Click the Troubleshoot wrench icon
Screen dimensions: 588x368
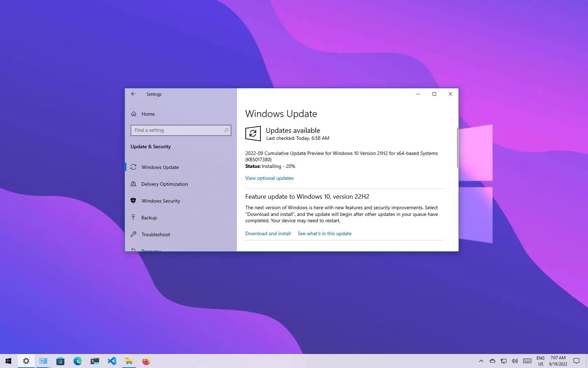pos(133,234)
